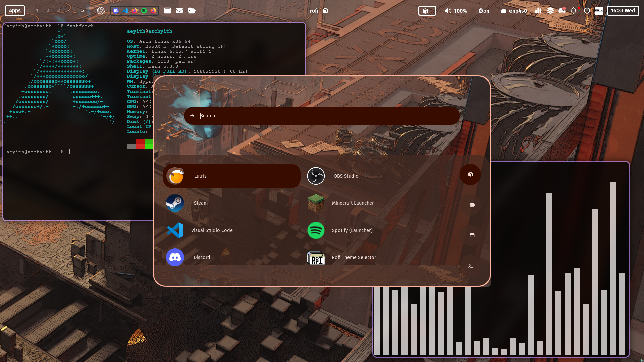
Task: Mute audio by clicking the speaker icon
Action: click(447, 11)
